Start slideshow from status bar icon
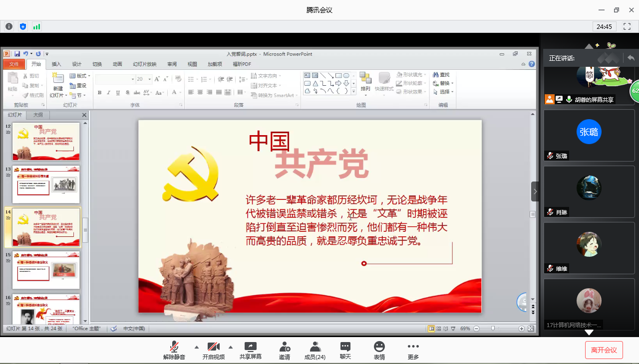This screenshot has width=639, height=364. [453, 329]
